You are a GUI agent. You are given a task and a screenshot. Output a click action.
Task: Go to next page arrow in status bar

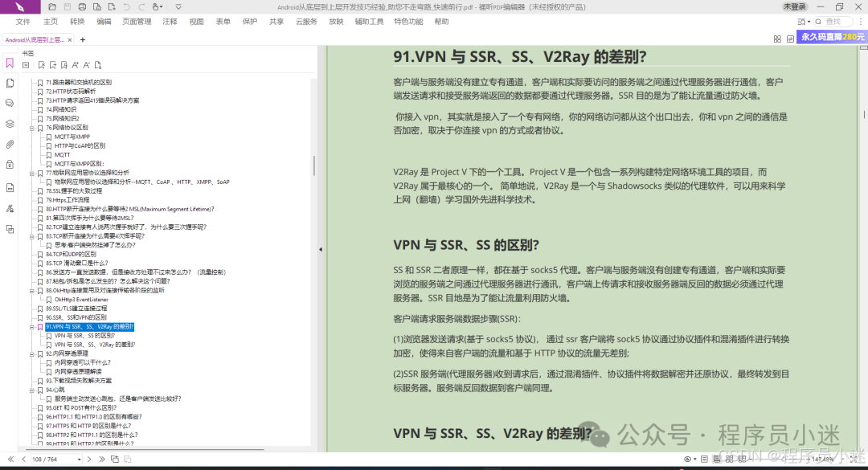tap(89, 459)
